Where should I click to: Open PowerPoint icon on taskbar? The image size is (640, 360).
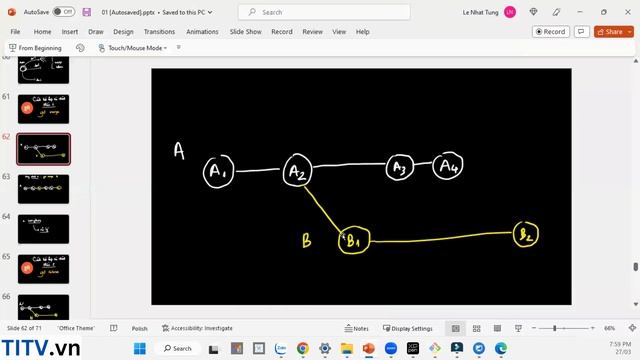click(x=369, y=349)
